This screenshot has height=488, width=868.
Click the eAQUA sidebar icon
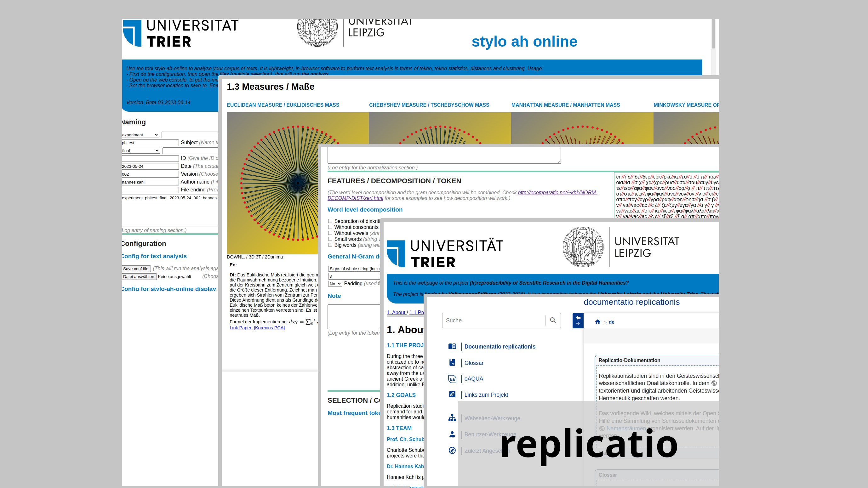coord(452,379)
